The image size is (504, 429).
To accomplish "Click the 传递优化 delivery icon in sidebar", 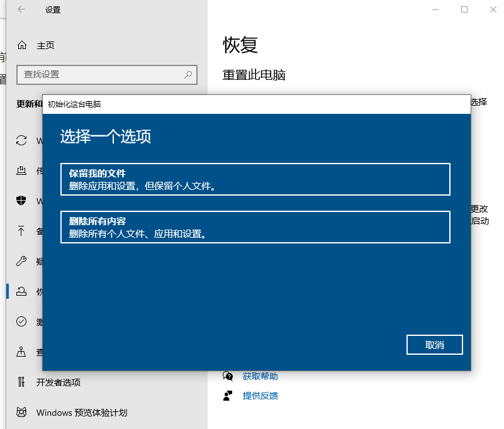I will pos(21,170).
